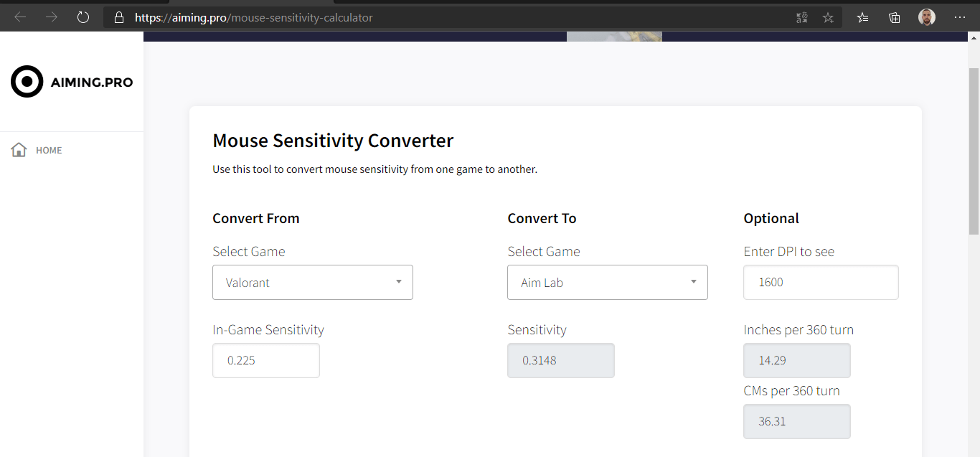Click the browser forward arrow

[52, 17]
